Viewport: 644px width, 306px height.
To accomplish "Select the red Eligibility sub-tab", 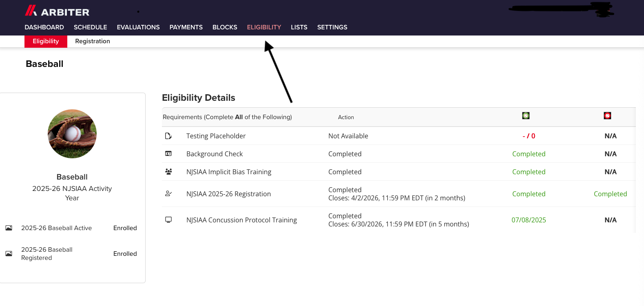I will click(46, 41).
